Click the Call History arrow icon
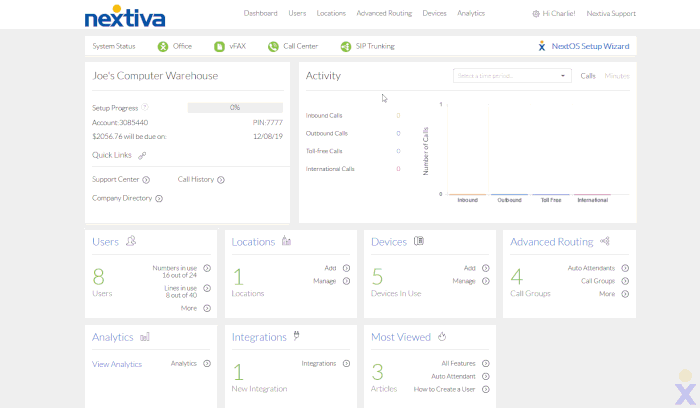The width and height of the screenshot is (700, 408). (221, 180)
